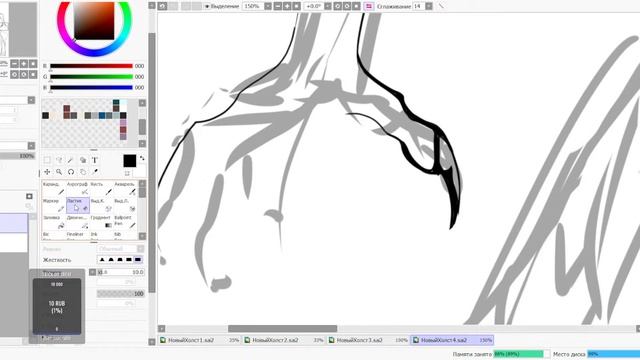This screenshot has width=640, height=360.
Task: Click the zoom out minus button
Action: [278, 6]
